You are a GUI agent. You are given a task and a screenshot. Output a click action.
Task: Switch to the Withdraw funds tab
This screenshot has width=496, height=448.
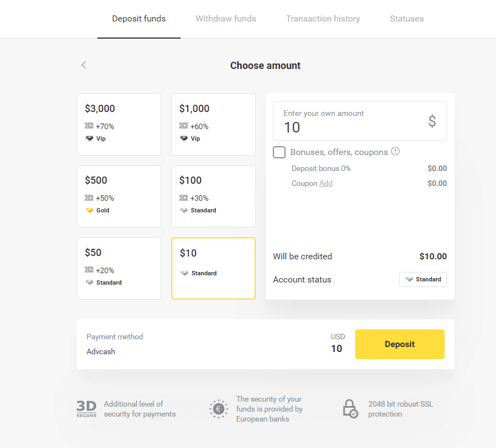tap(225, 18)
